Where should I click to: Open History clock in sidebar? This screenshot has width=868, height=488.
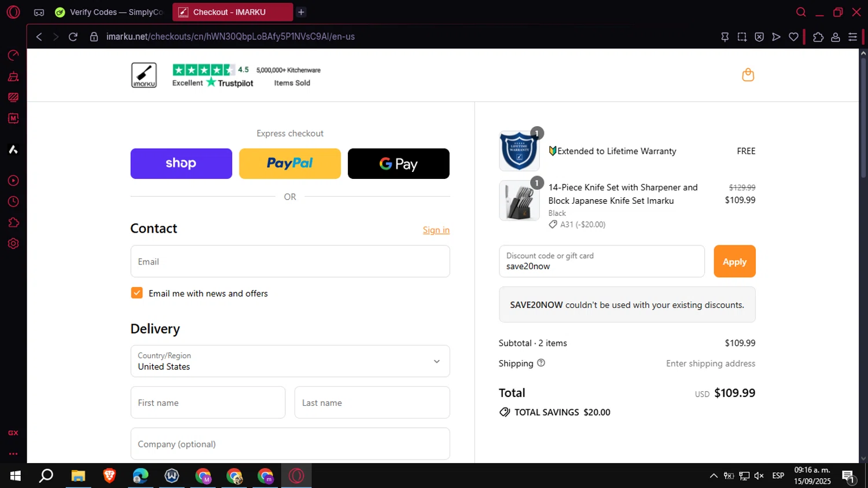pos(13,201)
